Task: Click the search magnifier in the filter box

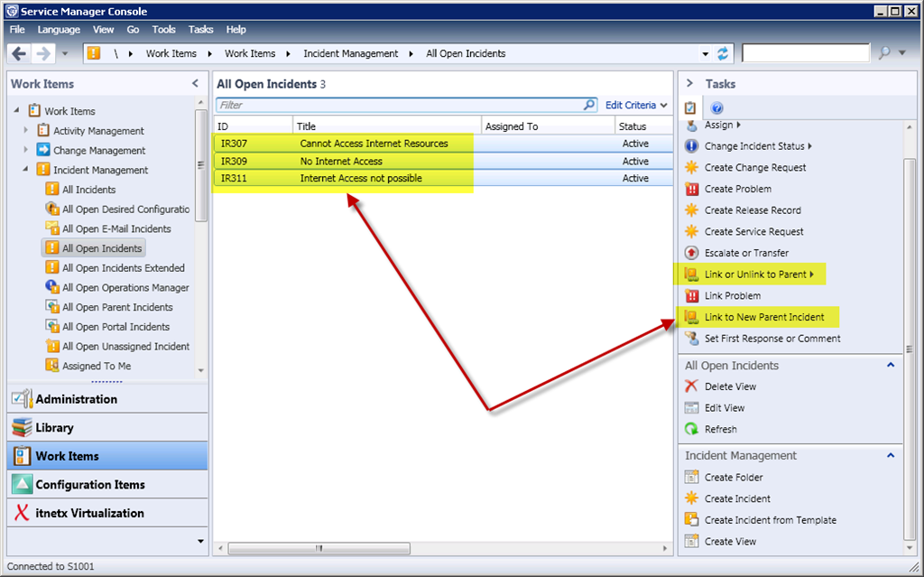Action: click(589, 106)
